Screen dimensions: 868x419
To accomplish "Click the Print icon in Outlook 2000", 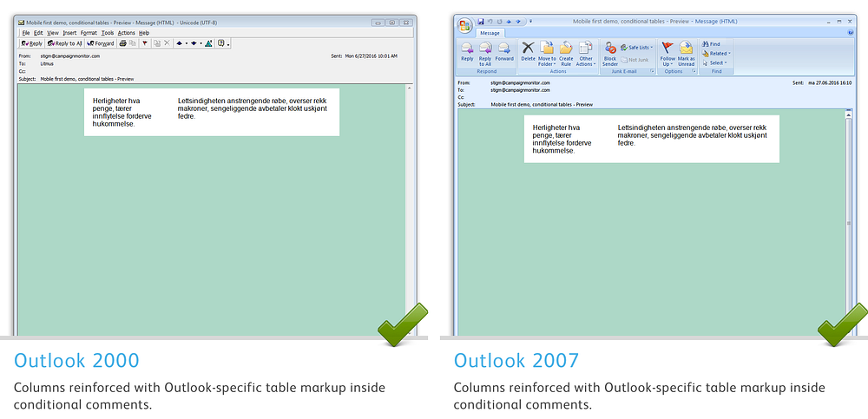I will 123,43.
